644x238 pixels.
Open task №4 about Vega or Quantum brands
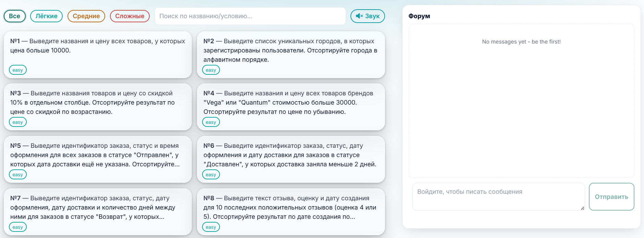click(x=291, y=102)
